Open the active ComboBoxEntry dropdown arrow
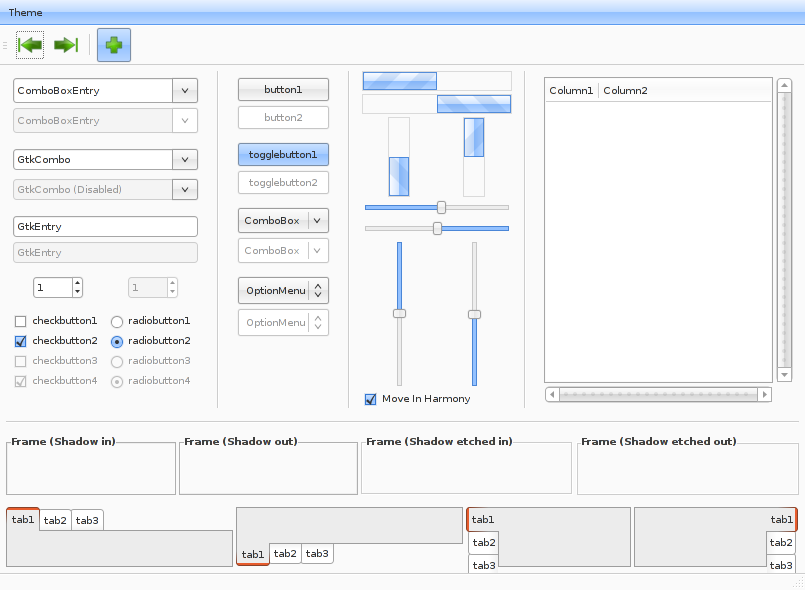Screen dimensions: 805x590 (x=185, y=91)
